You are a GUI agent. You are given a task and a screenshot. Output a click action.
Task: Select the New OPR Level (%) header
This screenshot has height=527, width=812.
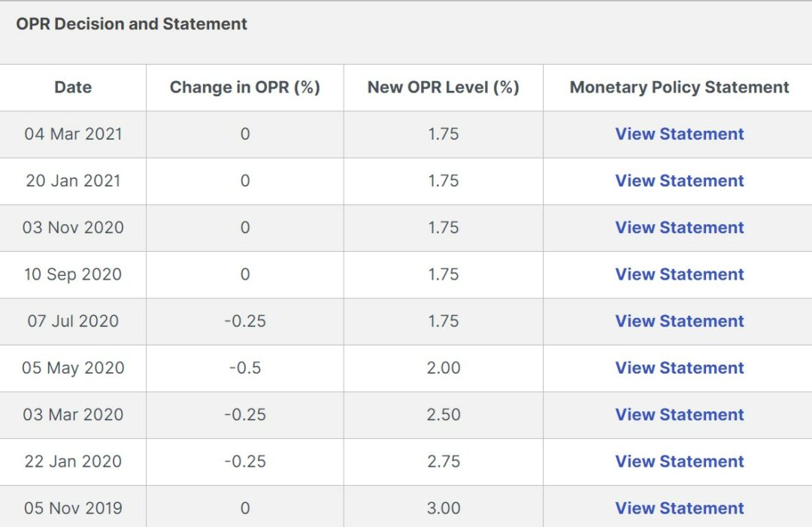tap(444, 87)
